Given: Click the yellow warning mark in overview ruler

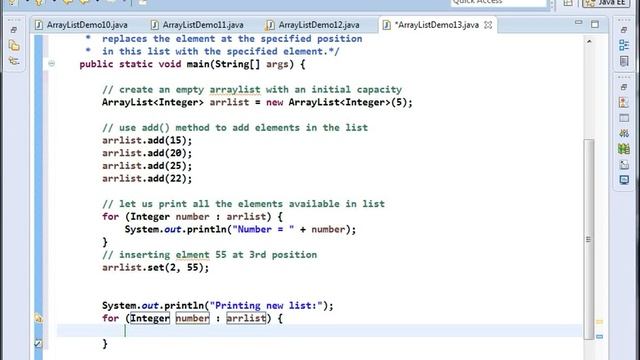Looking at the screenshot, I should point(599,322).
